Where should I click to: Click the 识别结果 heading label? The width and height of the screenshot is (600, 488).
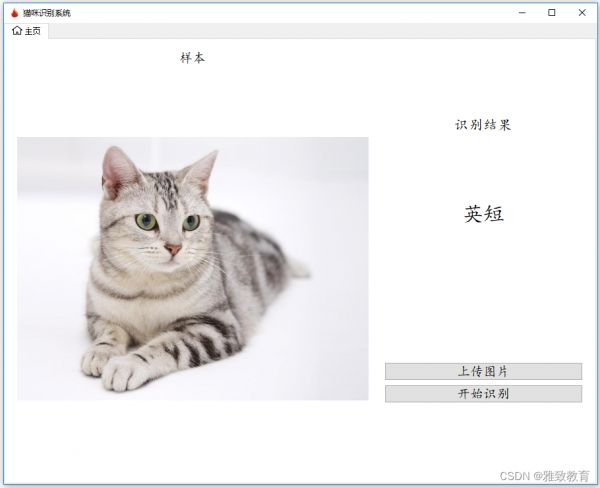(483, 125)
